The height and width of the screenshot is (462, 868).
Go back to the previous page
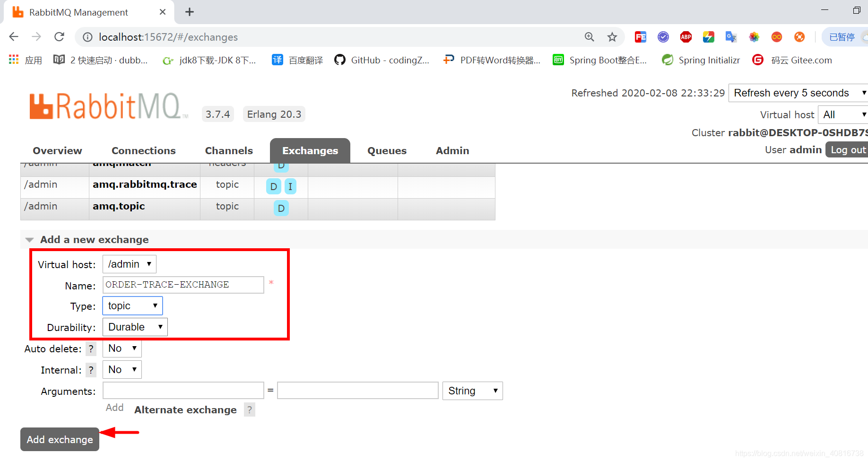pyautogui.click(x=14, y=37)
